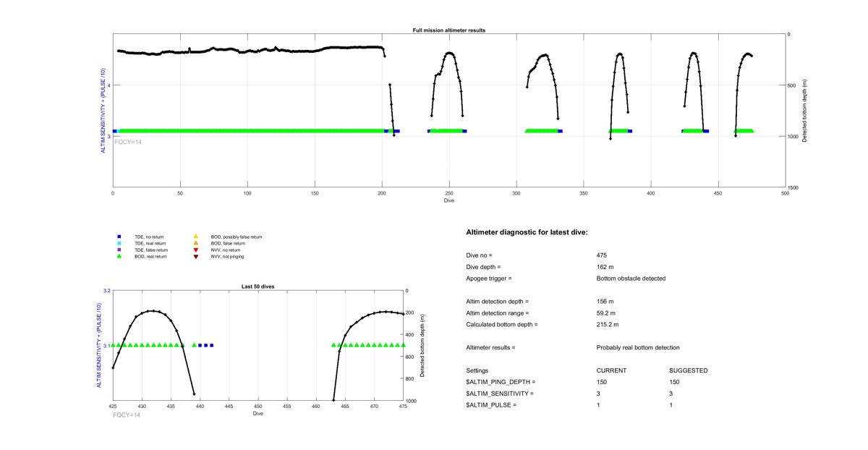Click the 'Altimeter results =' label
This screenshot has width=868, height=450.
click(491, 348)
